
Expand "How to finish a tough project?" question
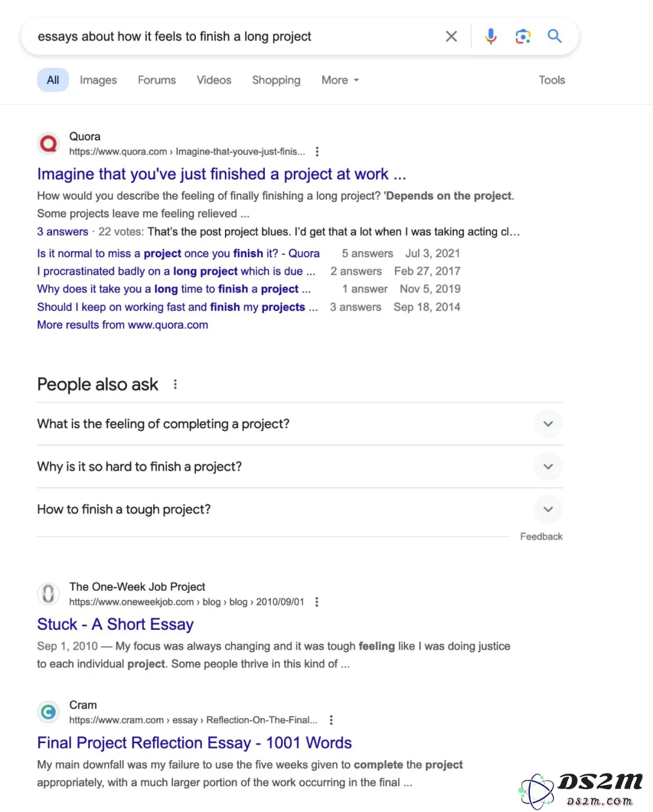click(x=299, y=509)
